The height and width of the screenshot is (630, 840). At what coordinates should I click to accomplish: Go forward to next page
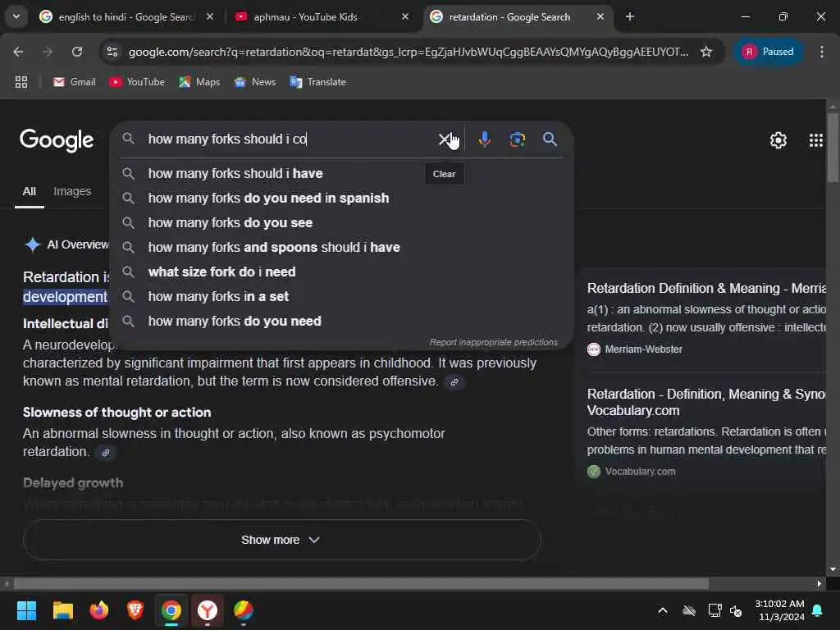(x=48, y=52)
